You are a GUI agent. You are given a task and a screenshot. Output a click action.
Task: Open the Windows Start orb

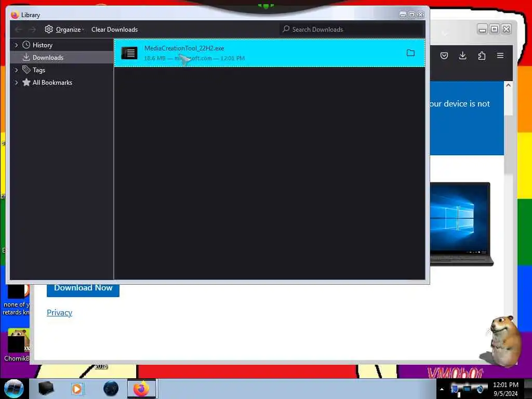point(14,389)
